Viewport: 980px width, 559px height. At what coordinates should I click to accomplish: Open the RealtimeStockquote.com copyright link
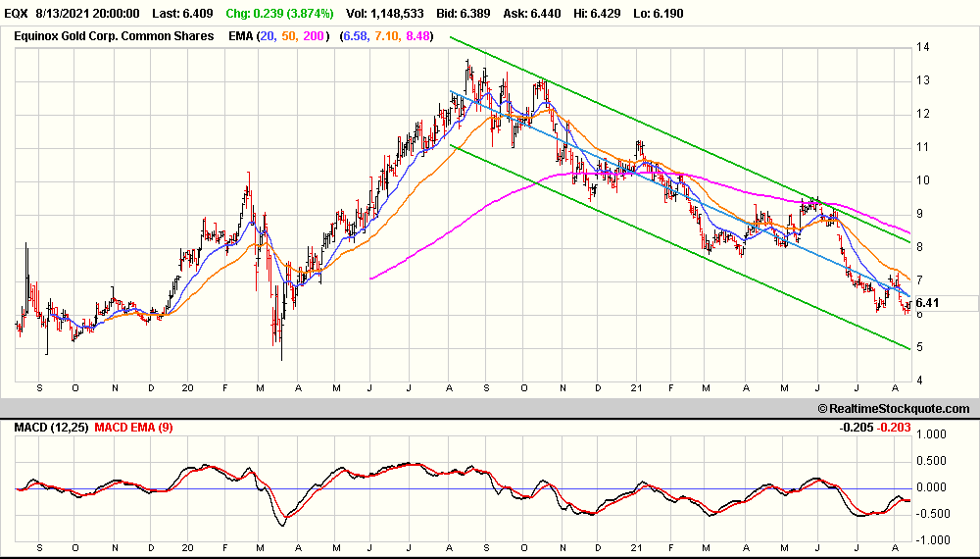892,409
